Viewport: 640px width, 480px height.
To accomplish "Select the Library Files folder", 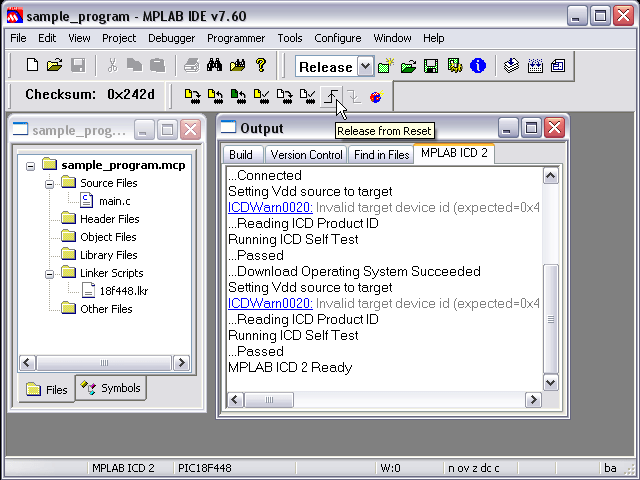I will coord(109,255).
